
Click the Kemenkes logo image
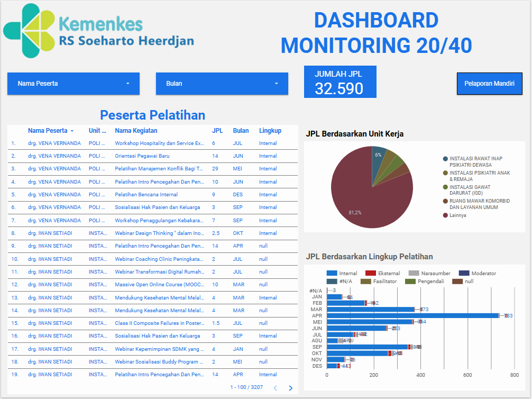[99, 31]
